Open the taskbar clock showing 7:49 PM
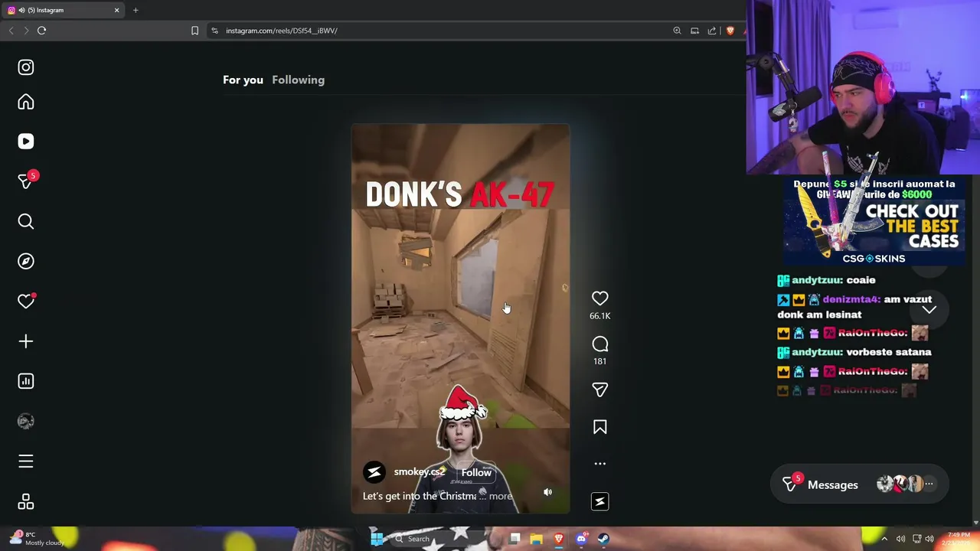The width and height of the screenshot is (980, 551). [x=959, y=538]
